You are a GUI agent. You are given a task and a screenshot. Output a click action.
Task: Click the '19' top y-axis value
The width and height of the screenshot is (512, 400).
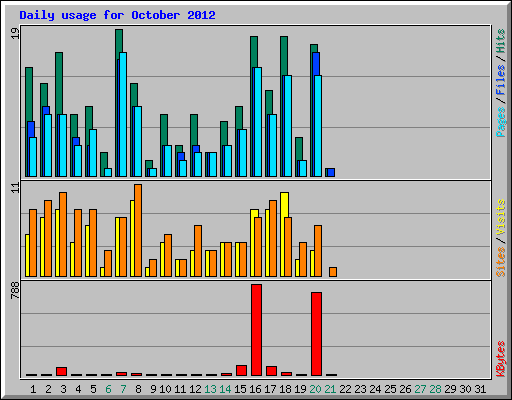point(15,34)
